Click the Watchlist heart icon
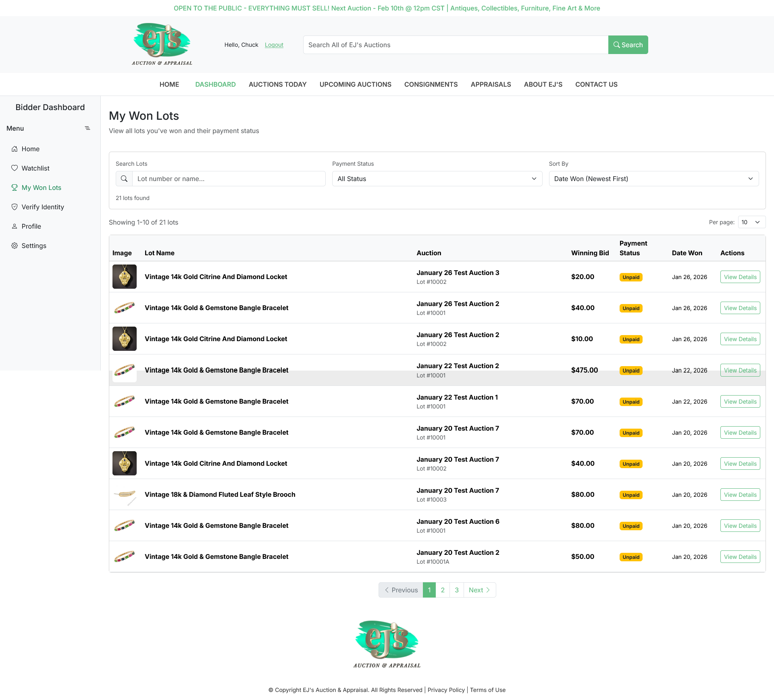 (x=15, y=168)
